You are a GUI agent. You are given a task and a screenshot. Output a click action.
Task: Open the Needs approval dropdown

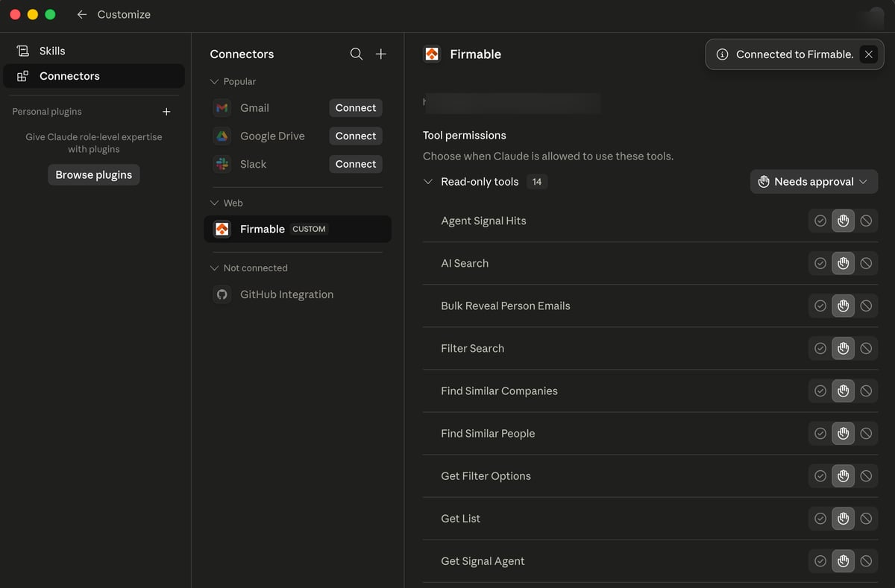click(x=814, y=182)
